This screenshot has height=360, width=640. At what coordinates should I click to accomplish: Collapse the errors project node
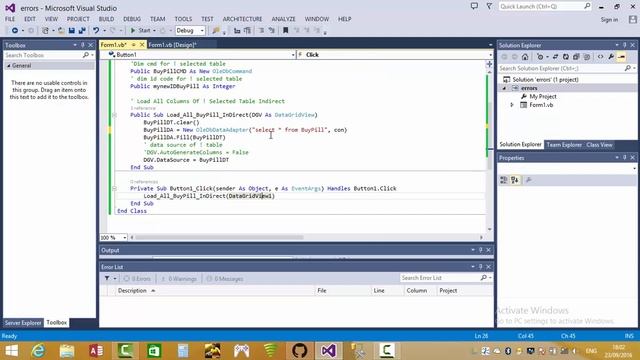[x=504, y=89]
